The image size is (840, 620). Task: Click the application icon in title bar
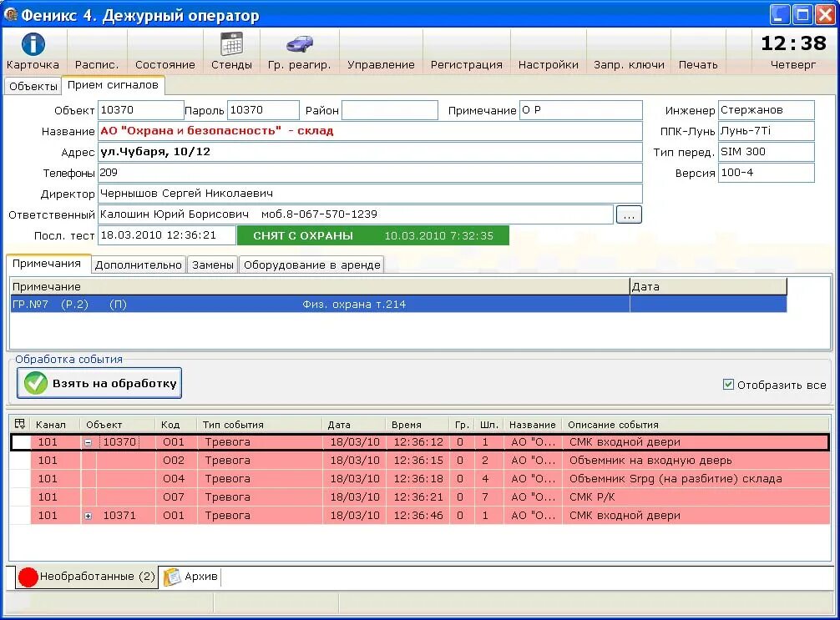point(10,14)
